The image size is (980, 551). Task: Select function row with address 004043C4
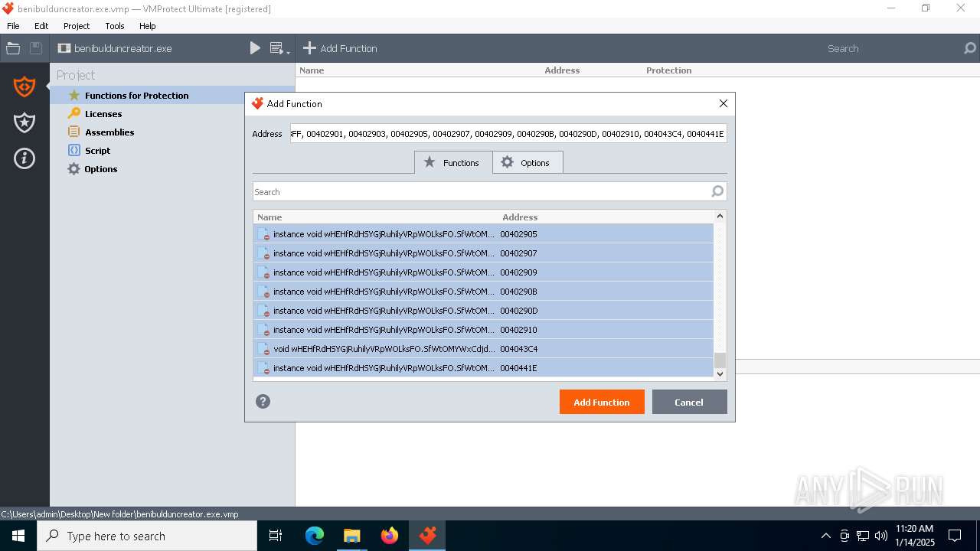483,348
